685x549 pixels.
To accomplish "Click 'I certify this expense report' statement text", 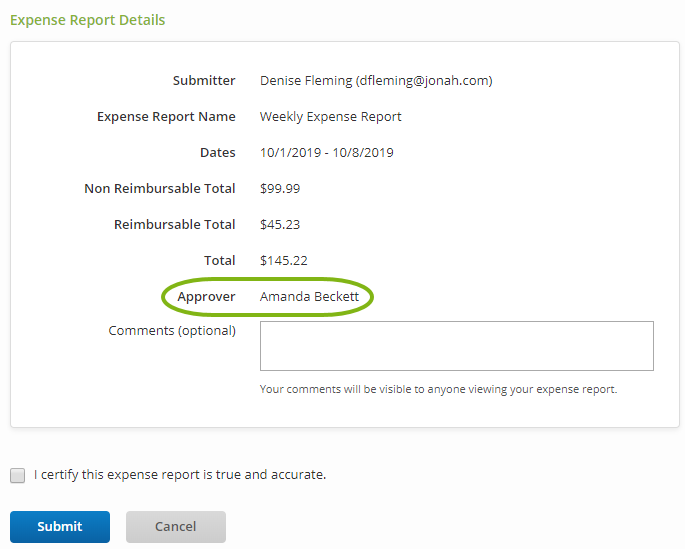I will click(x=180, y=475).
